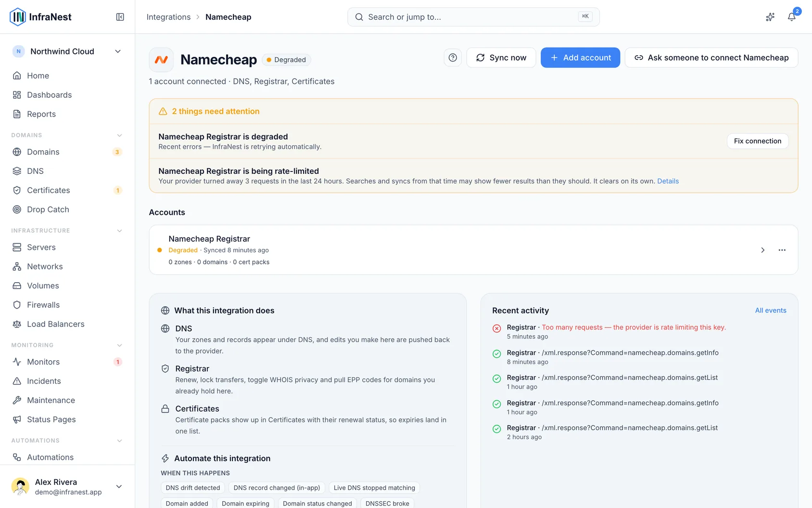This screenshot has height=508, width=812.
Task: Expand the Namecheap Registrar account chevron
Action: click(762, 250)
